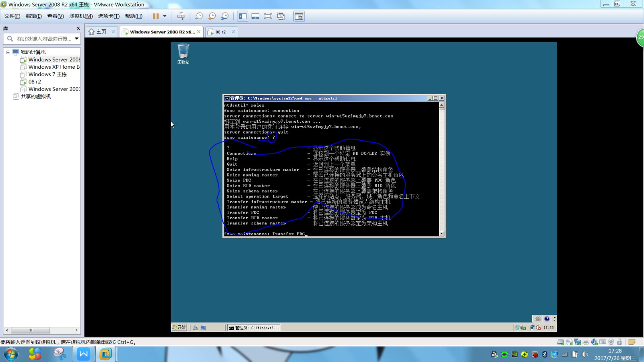The height and width of the screenshot is (362, 644).
Task: Click the cmd window scroll up arrow
Action: pyautogui.click(x=442, y=105)
